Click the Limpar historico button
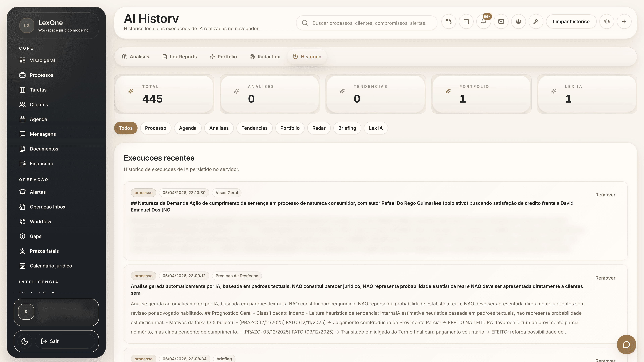This screenshot has width=644, height=362. 571,21
